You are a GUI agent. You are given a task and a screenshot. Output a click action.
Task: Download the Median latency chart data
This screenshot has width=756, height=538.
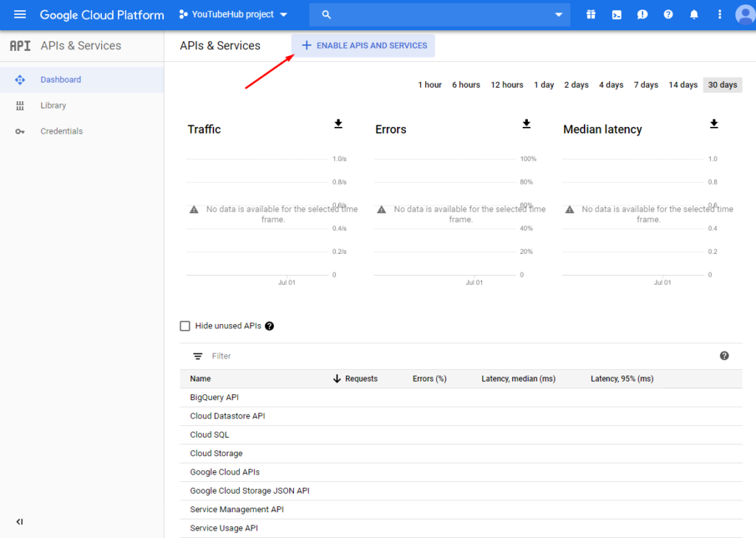pyautogui.click(x=714, y=124)
